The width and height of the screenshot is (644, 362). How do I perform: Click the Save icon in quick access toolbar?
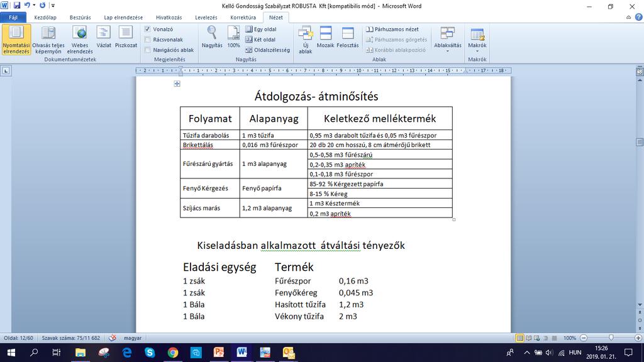pos(17,6)
